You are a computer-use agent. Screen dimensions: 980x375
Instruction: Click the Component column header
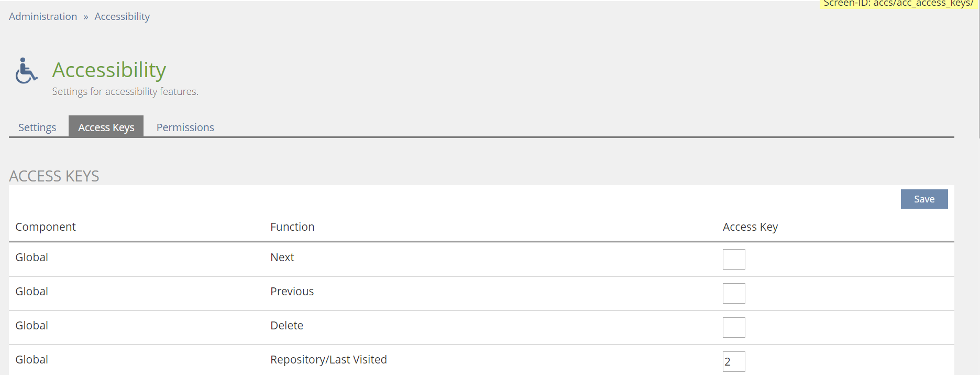[x=46, y=227]
